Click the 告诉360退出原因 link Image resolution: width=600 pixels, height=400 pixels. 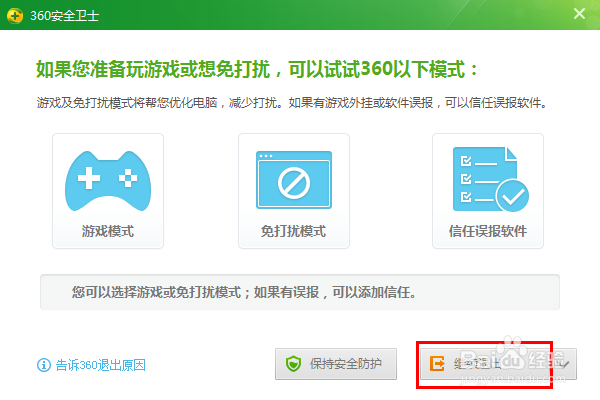coord(101,365)
